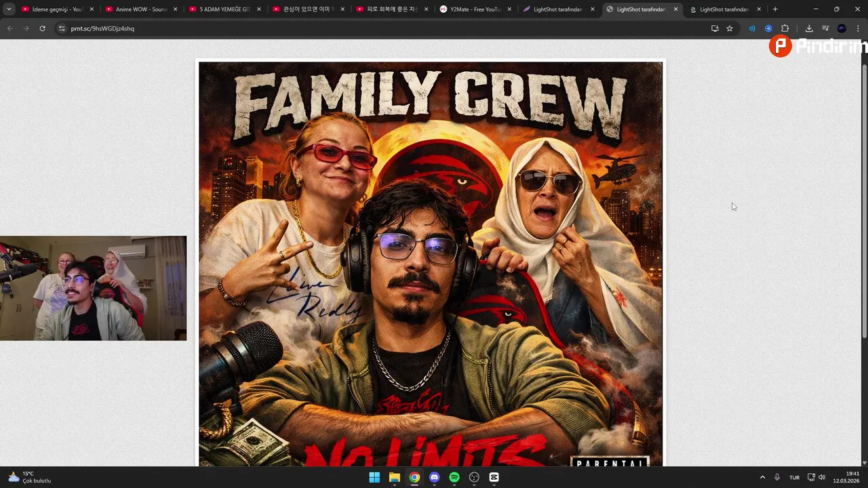The image size is (868, 488).
Task: Open the Extensions puzzle piece menu
Action: [x=785, y=28]
